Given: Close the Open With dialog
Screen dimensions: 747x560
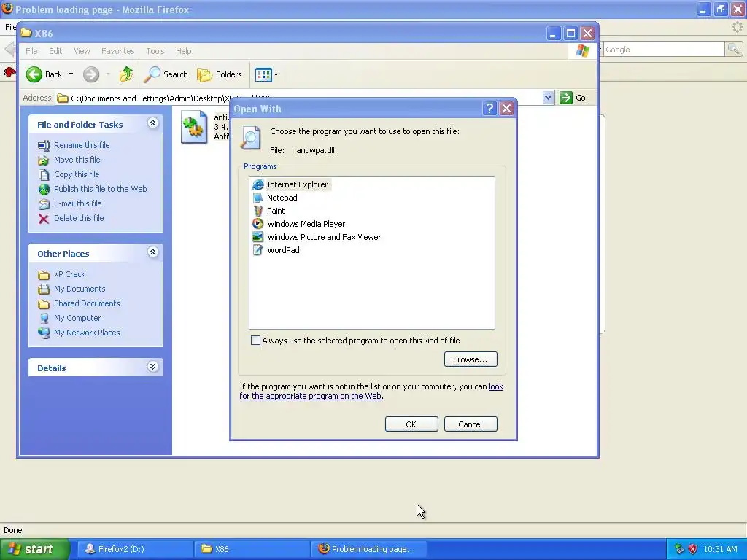Looking at the screenshot, I should [x=507, y=109].
